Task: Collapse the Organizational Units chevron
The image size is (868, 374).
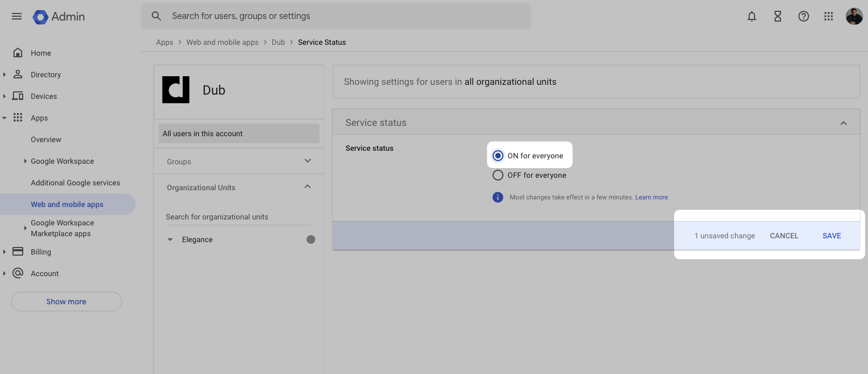Action: point(308,186)
